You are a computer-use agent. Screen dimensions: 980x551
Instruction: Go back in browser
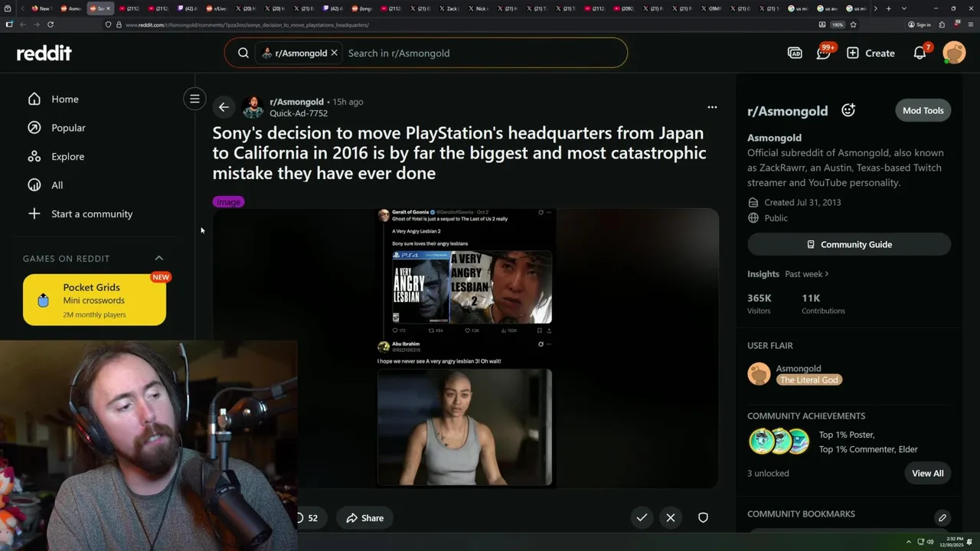[23, 24]
